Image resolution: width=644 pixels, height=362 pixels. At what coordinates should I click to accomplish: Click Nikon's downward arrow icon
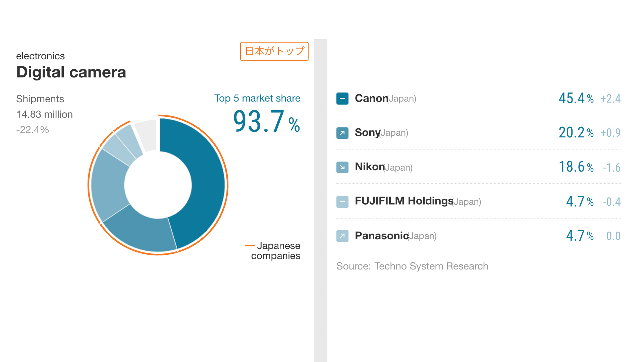point(342,167)
